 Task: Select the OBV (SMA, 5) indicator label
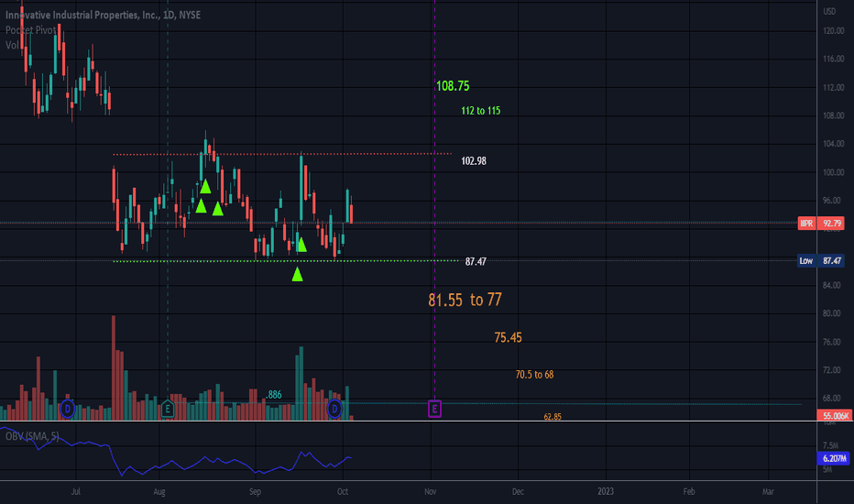tap(32, 436)
